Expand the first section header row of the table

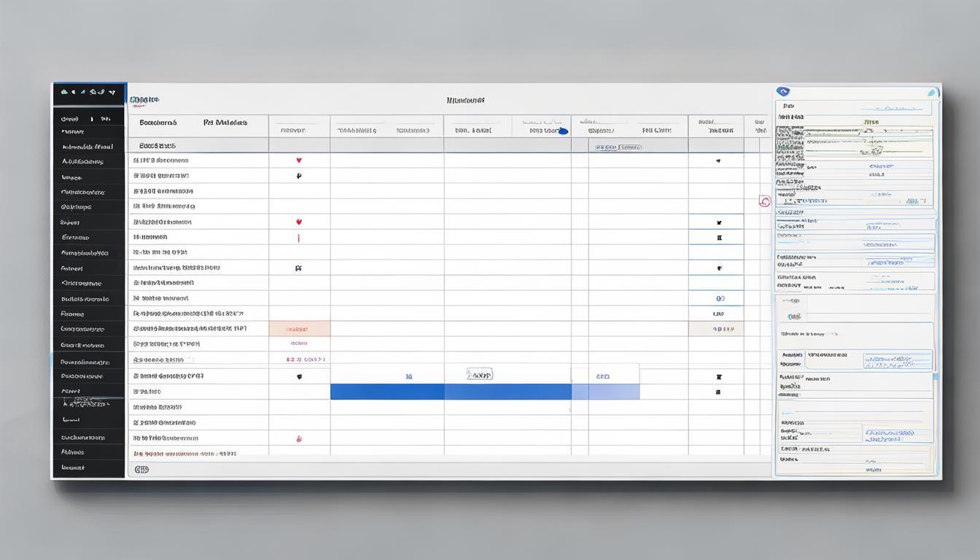coord(157,146)
